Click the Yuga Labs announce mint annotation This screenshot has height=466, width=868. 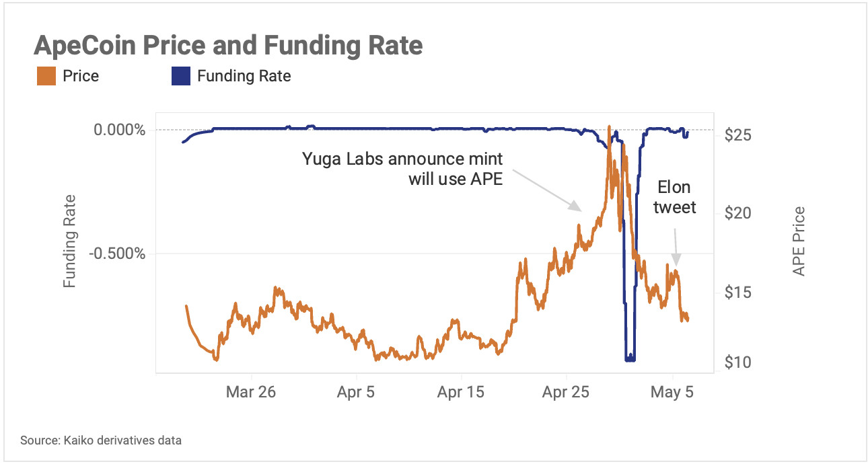(402, 169)
